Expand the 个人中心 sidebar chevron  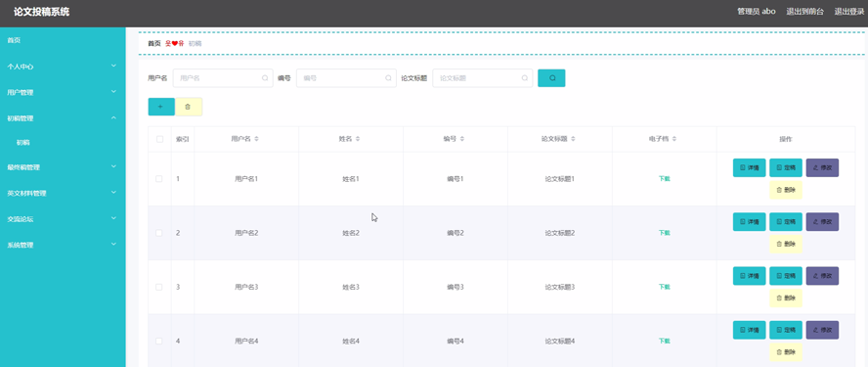[113, 66]
